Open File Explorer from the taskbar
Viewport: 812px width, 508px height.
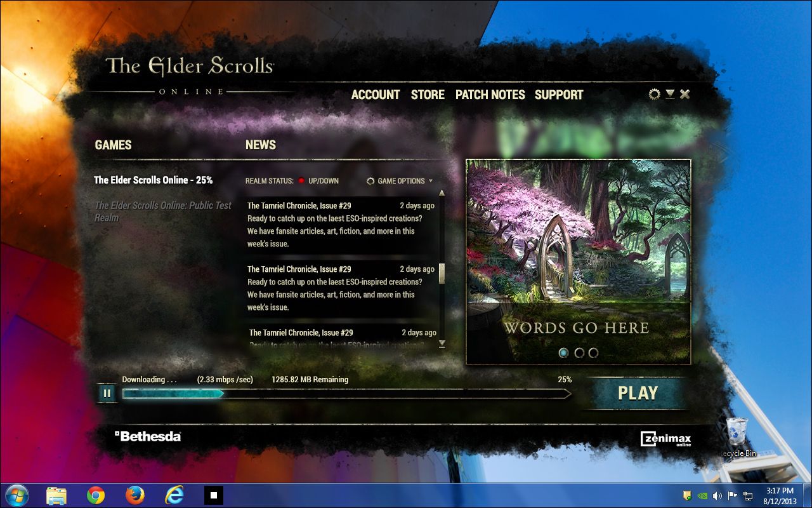pos(56,495)
